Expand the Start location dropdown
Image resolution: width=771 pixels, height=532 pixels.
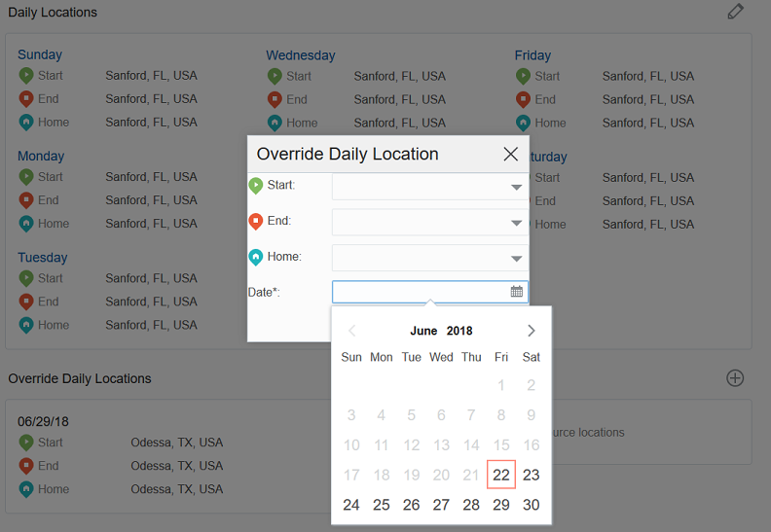(x=516, y=187)
